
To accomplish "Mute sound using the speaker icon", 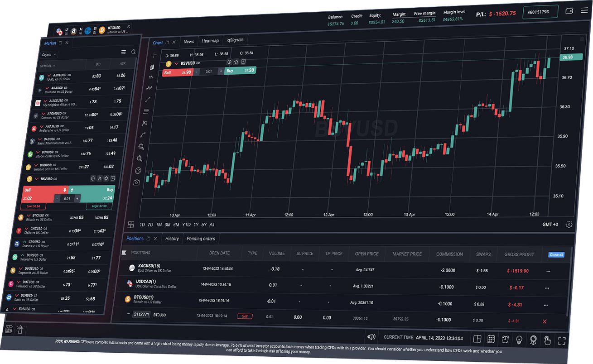I will pyautogui.click(x=371, y=337).
